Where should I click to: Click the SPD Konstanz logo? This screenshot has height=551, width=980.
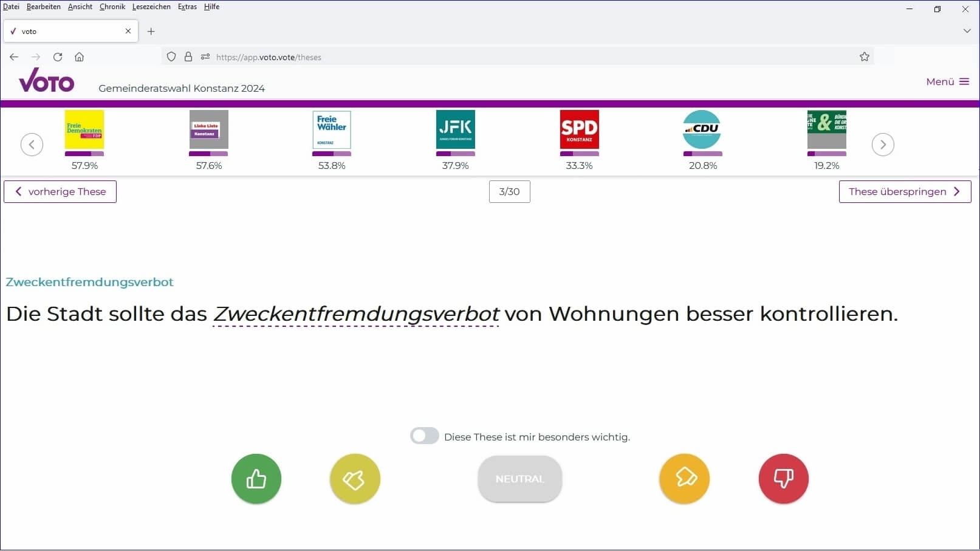[580, 129]
